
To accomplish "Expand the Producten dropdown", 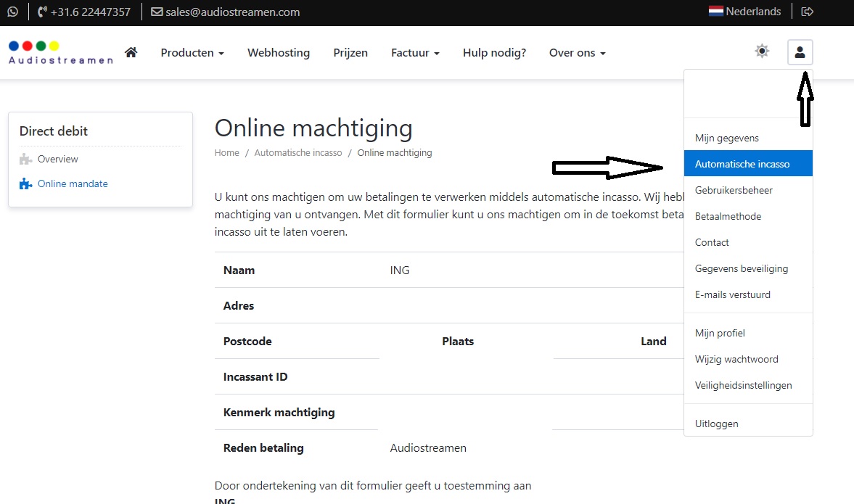I will click(192, 52).
